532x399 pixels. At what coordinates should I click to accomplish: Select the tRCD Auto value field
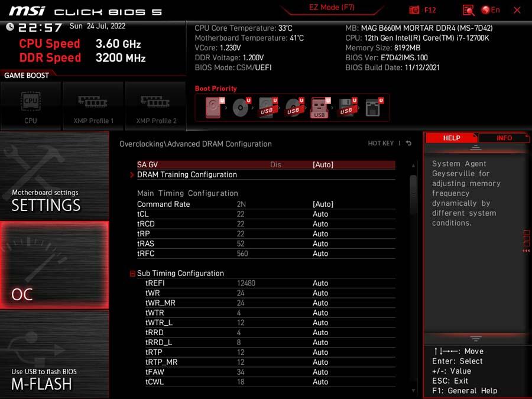click(x=320, y=224)
